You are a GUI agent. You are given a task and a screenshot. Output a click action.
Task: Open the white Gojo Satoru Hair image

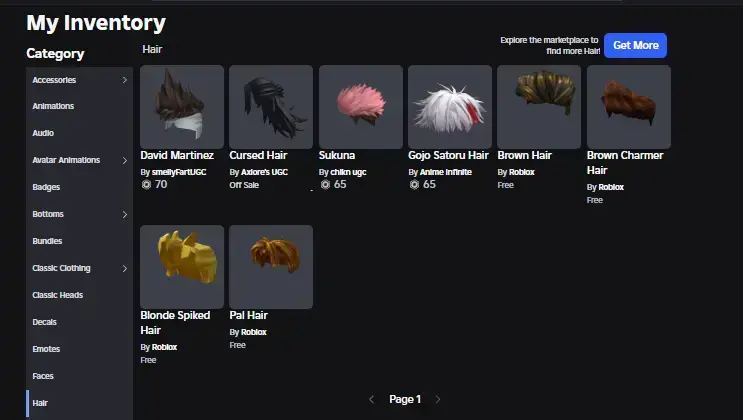point(450,107)
